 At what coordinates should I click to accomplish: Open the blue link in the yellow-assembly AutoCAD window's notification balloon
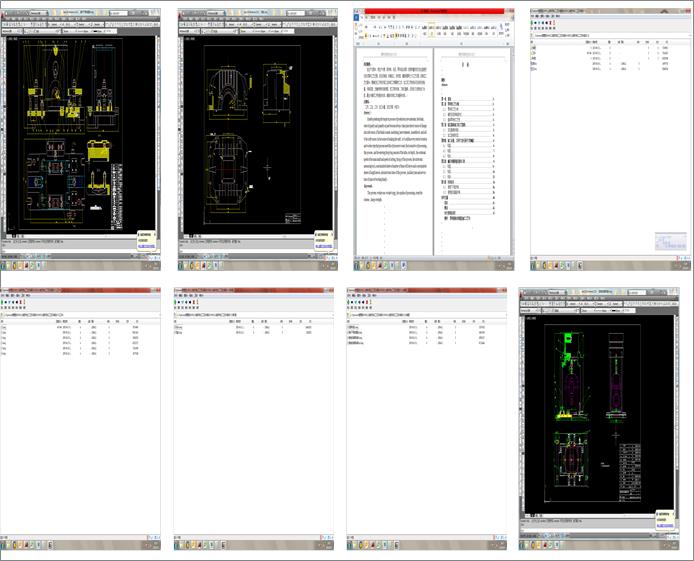click(147, 246)
